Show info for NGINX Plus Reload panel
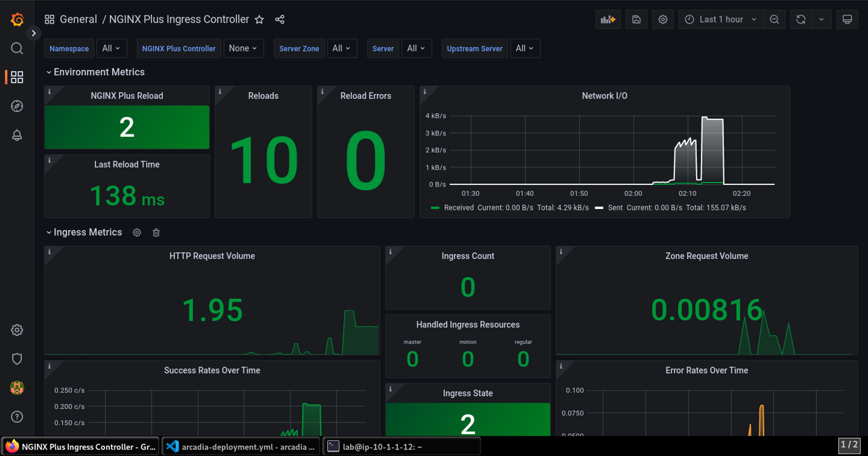 [x=49, y=92]
